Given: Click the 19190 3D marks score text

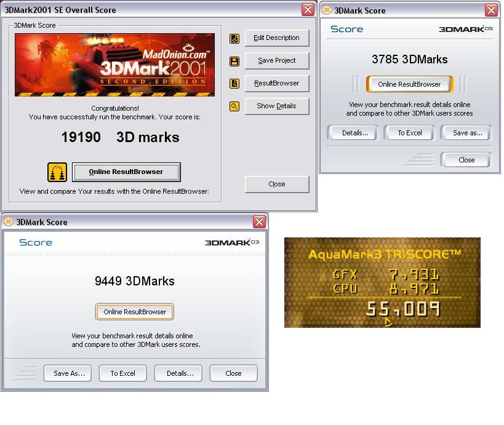Looking at the screenshot, I should tap(120, 137).
